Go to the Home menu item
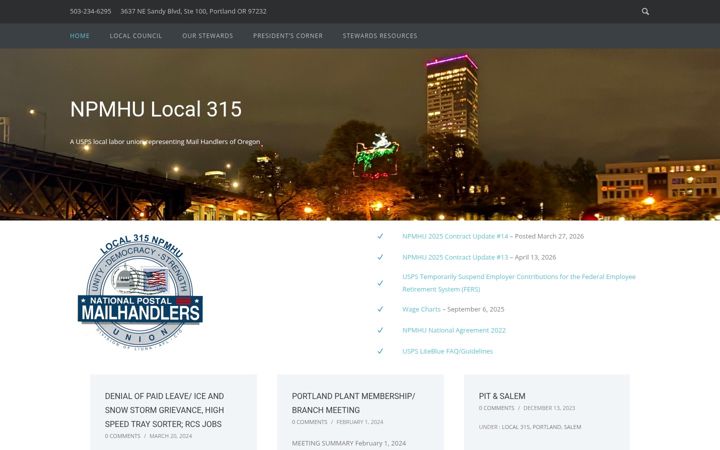This screenshot has height=450, width=720. (x=79, y=36)
